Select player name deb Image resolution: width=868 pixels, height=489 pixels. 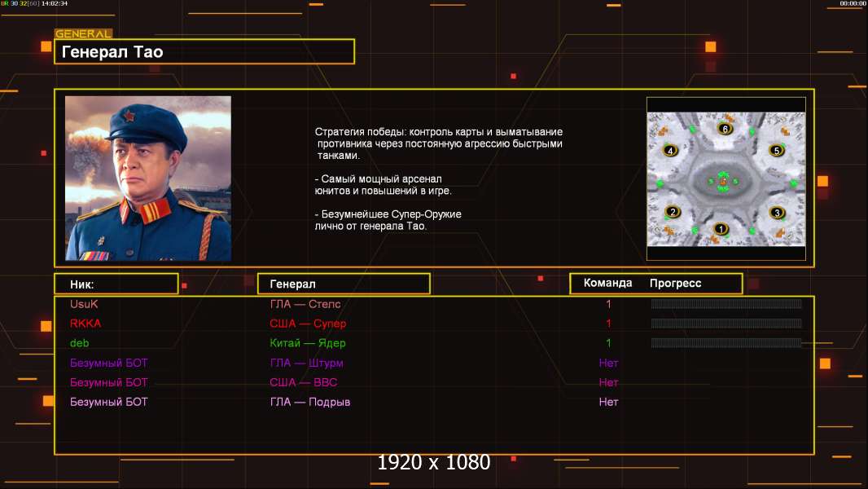pyautogui.click(x=79, y=343)
